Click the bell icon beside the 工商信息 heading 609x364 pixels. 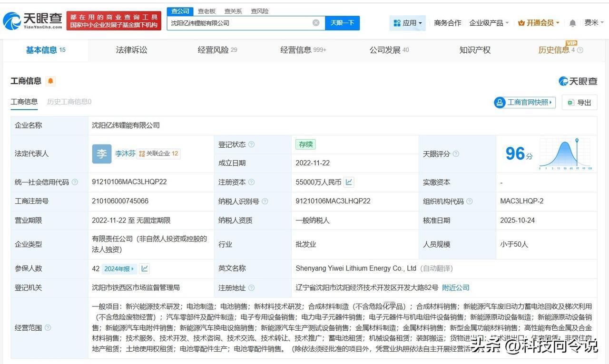coord(49,81)
